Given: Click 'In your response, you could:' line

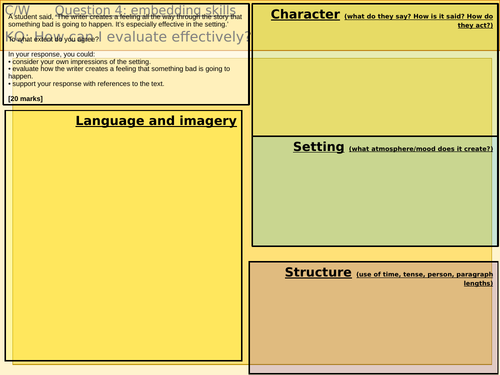Looking at the screenshot, I should tap(52, 54).
